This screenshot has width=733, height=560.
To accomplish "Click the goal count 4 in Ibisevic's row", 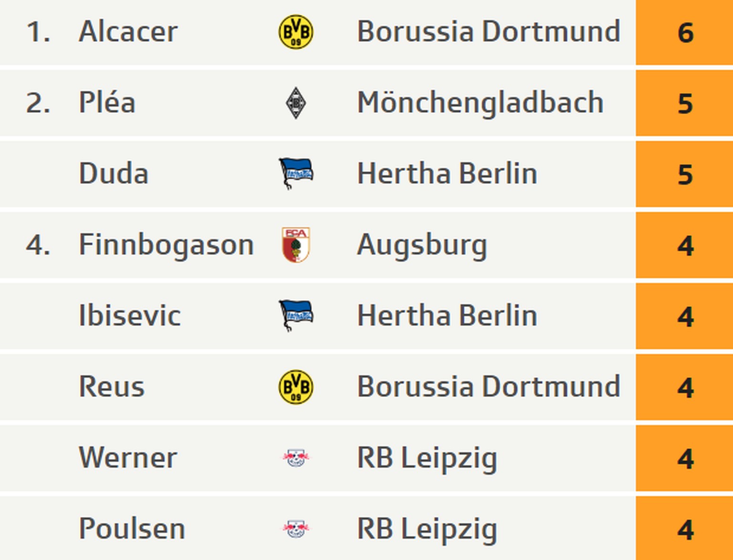I will pyautogui.click(x=685, y=316).
